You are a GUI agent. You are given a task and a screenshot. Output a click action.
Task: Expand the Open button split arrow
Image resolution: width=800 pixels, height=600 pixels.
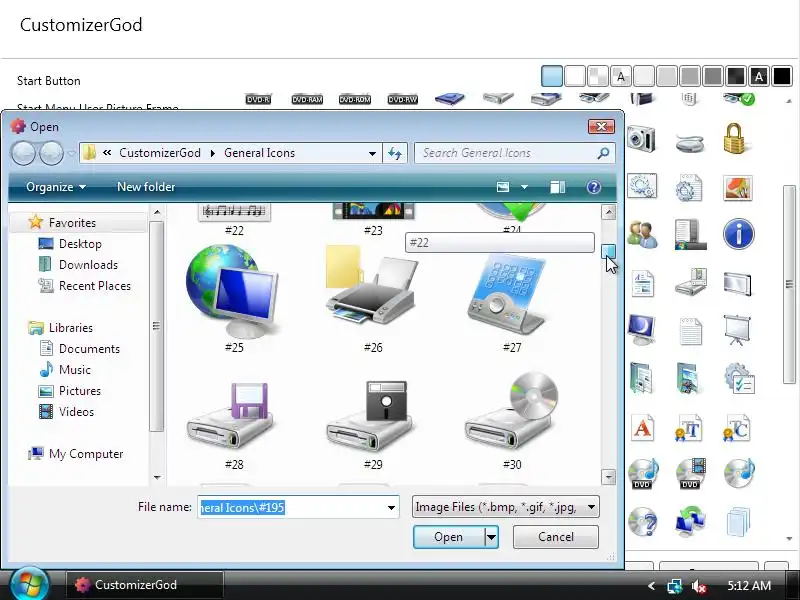tap(491, 537)
